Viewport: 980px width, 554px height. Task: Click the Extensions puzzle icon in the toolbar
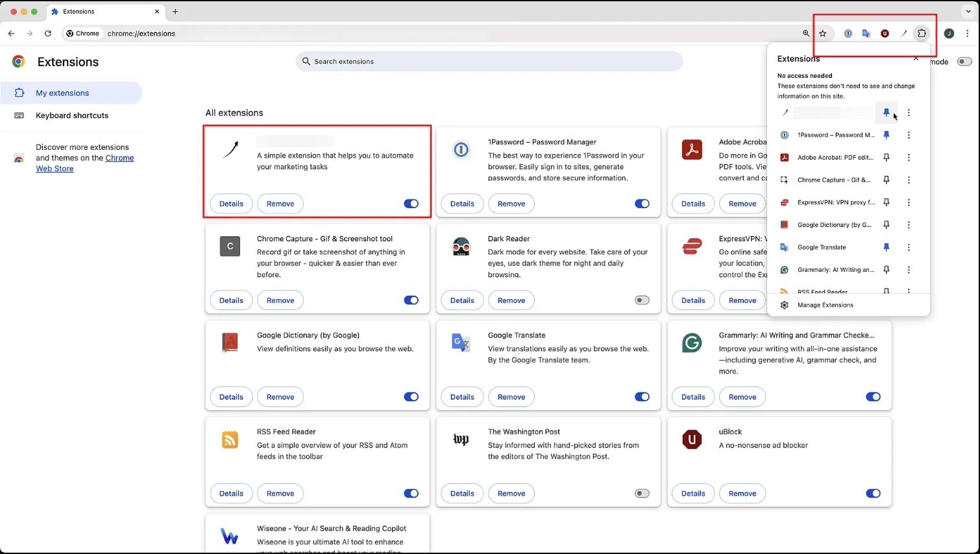[x=922, y=33]
